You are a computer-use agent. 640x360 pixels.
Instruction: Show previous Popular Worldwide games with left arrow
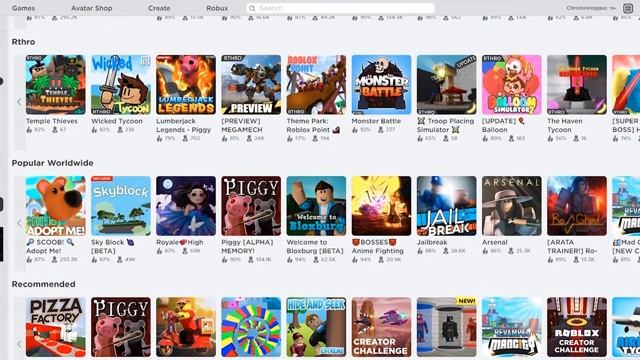point(19,223)
